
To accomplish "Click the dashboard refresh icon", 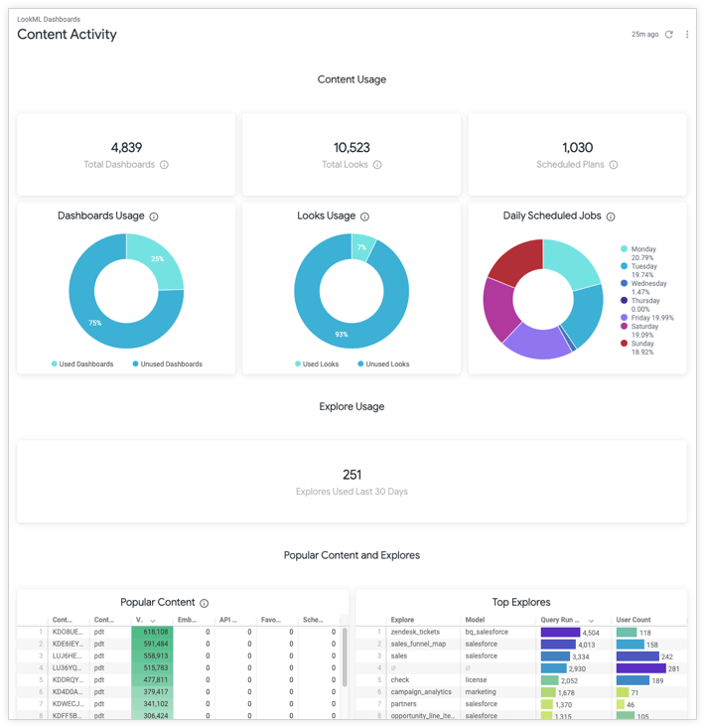I will click(669, 35).
